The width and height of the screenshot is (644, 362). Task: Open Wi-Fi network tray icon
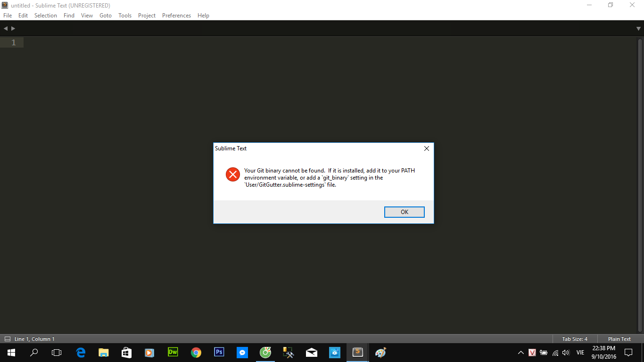point(555,353)
